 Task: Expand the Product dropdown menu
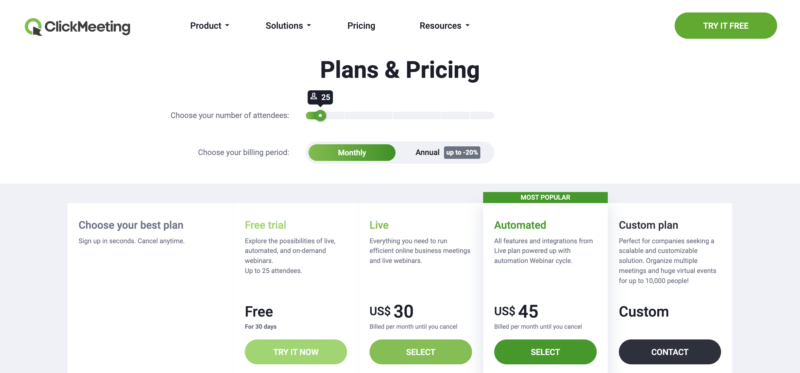point(210,26)
